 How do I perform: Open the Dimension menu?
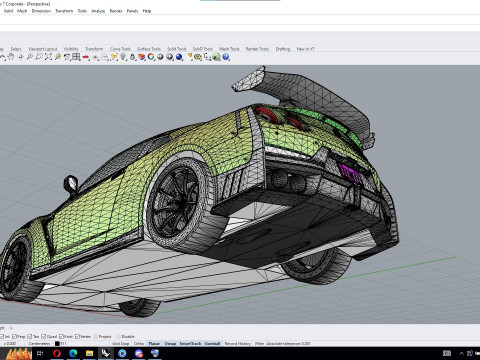[41, 11]
